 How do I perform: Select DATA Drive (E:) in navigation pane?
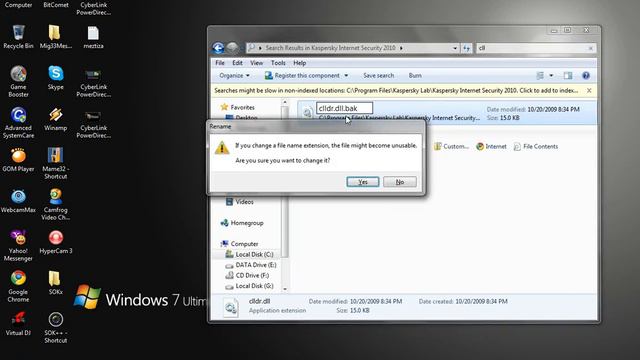(x=251, y=265)
